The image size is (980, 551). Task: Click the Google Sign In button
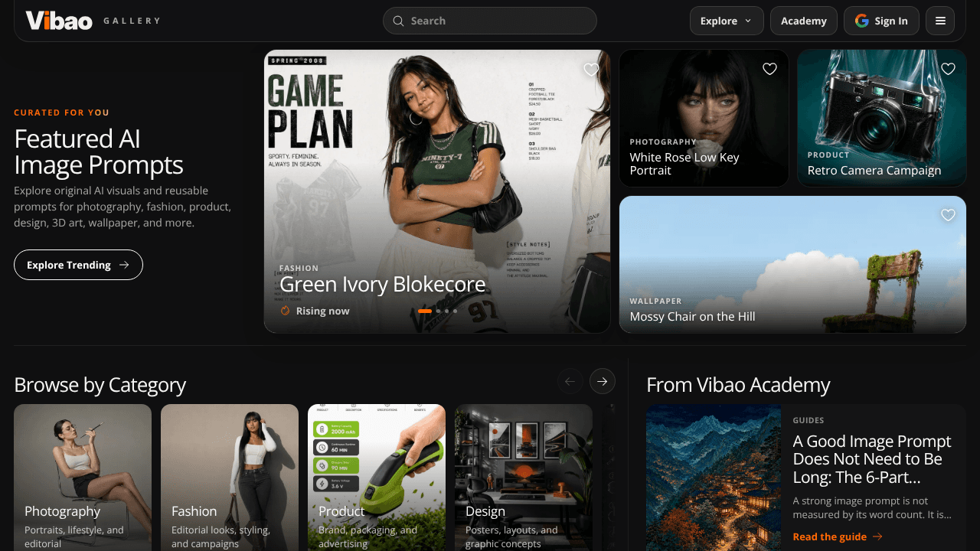click(881, 21)
